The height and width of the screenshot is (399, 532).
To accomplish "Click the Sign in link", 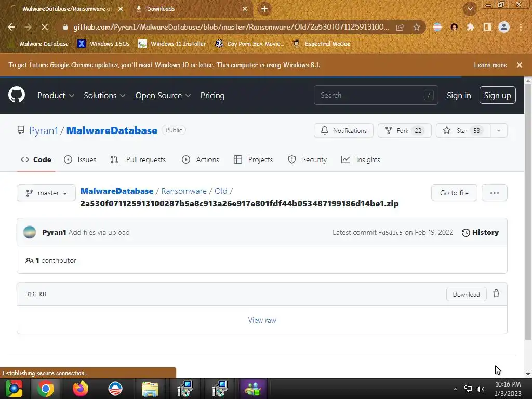I will coord(459,96).
